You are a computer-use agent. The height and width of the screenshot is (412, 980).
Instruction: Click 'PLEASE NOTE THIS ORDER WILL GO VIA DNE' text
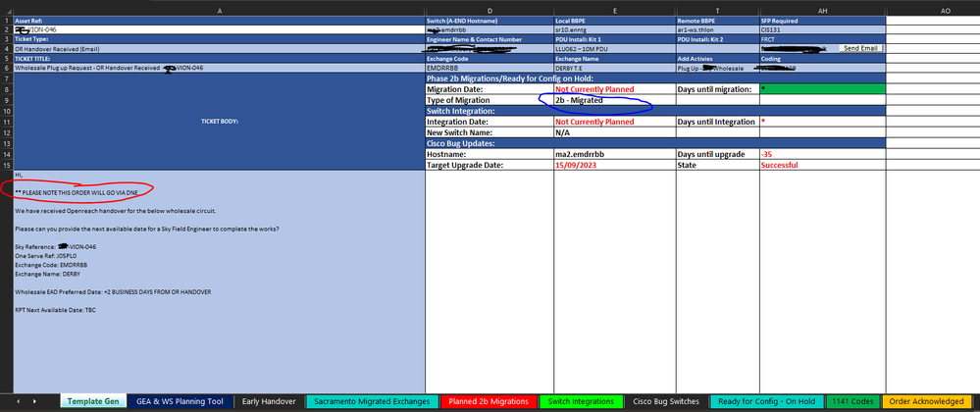[x=79, y=192]
